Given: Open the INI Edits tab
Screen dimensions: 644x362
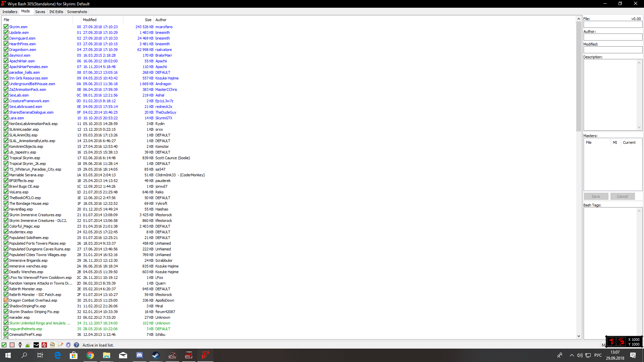Looking at the screenshot, I should [x=56, y=12].
